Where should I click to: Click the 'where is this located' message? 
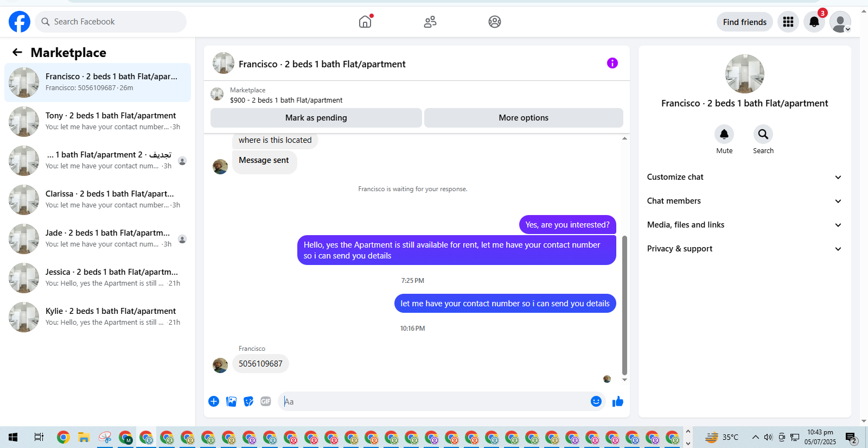pyautogui.click(x=275, y=140)
